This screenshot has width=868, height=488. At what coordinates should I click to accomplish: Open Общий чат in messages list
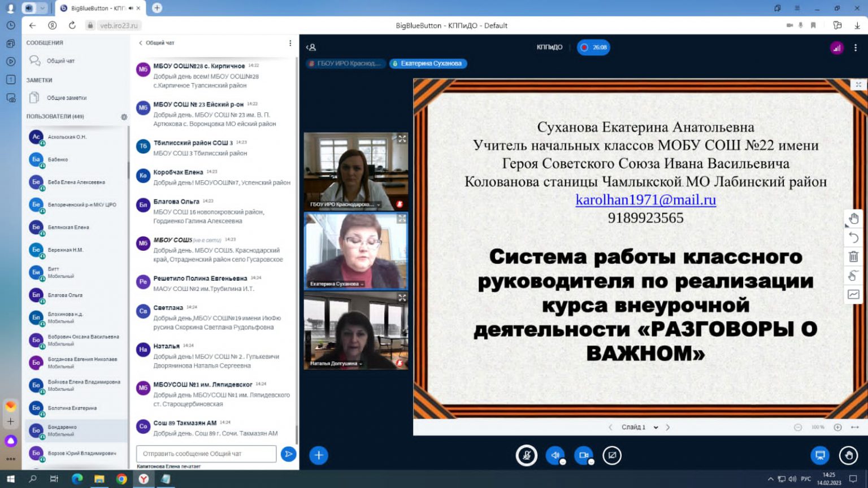[60, 61]
